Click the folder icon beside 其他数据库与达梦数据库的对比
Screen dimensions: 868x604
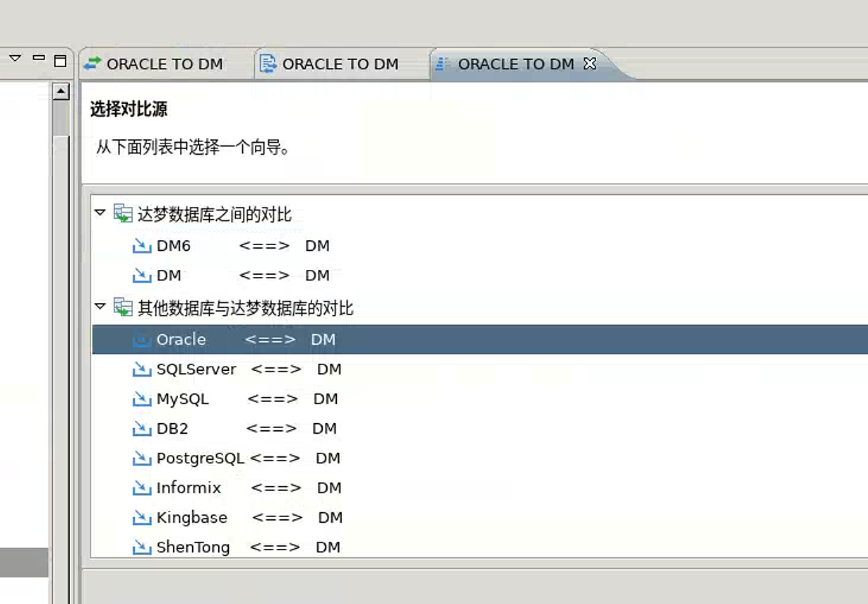123,307
